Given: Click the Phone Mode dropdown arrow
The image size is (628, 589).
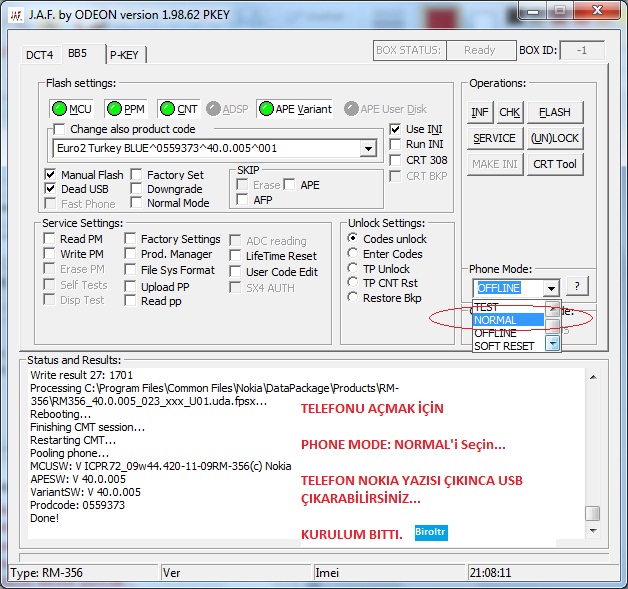Looking at the screenshot, I should 551,288.
